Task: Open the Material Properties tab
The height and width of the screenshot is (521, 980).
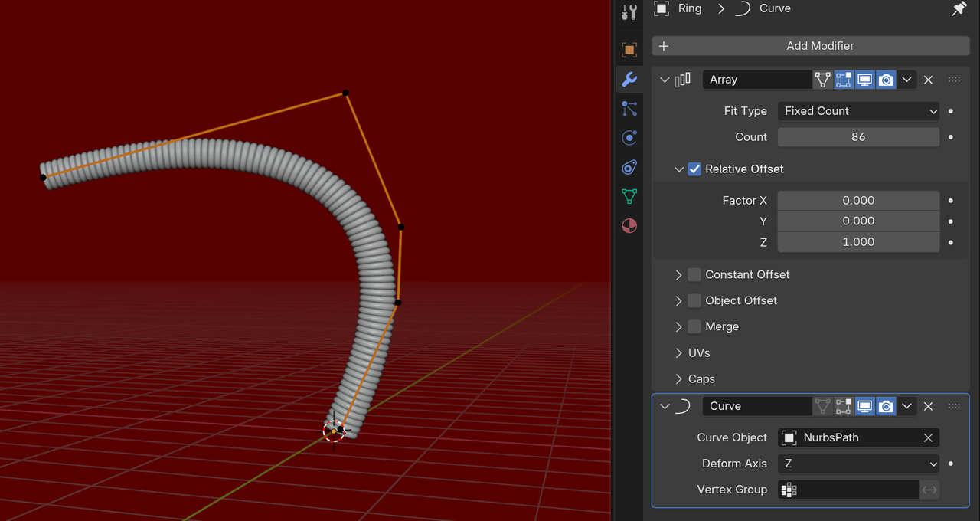Action: pos(629,225)
